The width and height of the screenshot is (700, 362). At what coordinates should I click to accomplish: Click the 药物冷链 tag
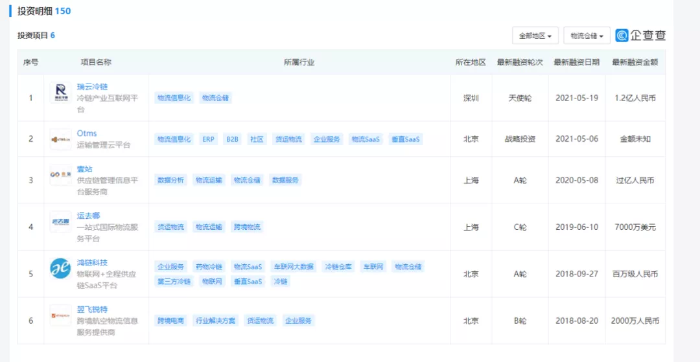[209, 267]
